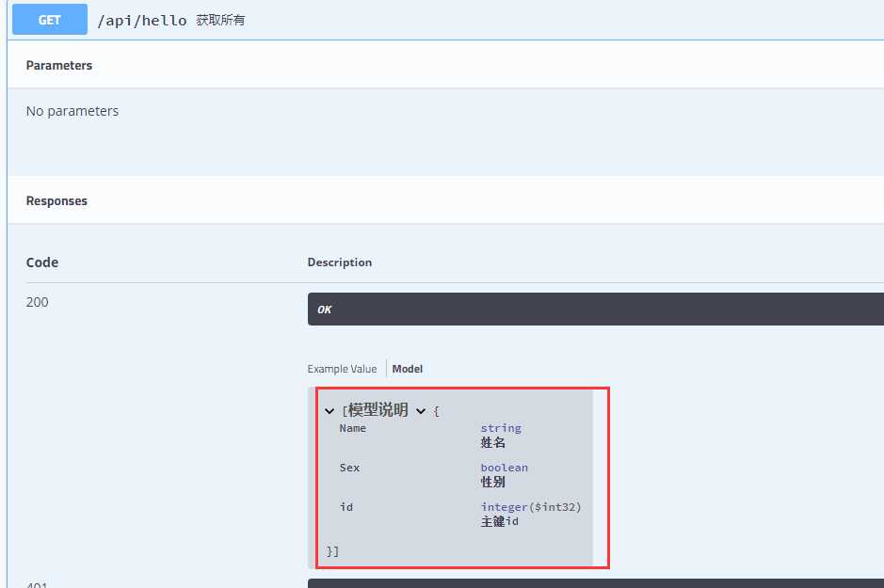The width and height of the screenshot is (884, 588).
Task: Click the boolean type label
Action: [504, 468]
